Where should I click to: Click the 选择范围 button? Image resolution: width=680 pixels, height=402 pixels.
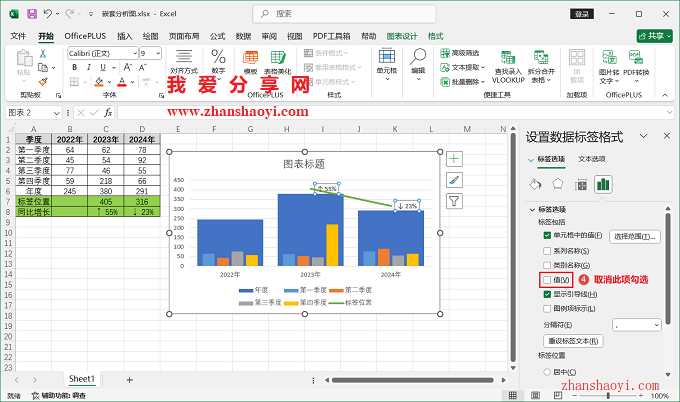coord(635,236)
